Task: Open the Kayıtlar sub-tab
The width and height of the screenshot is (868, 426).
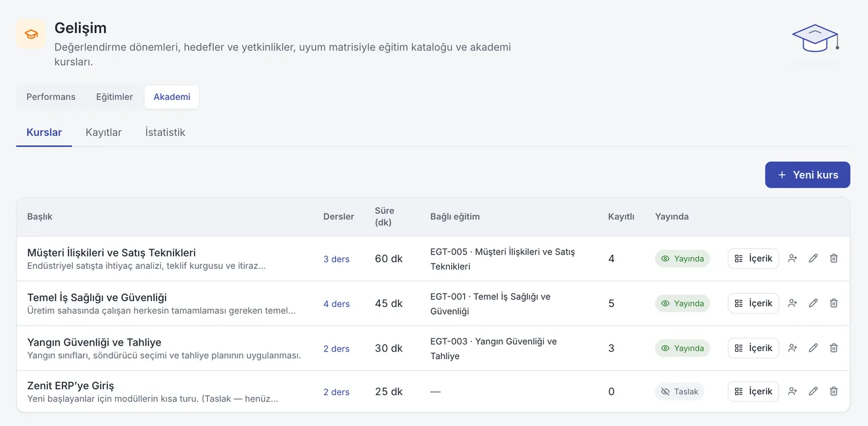Action: pyautogui.click(x=103, y=132)
